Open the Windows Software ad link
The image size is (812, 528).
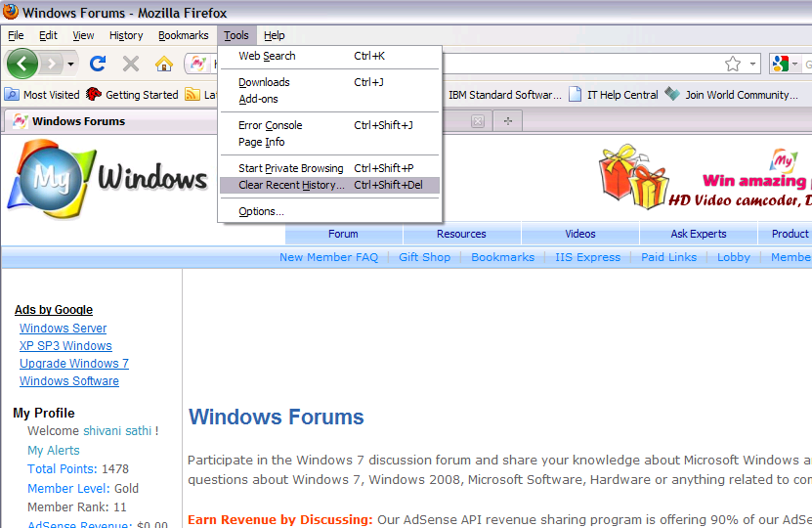pos(69,381)
